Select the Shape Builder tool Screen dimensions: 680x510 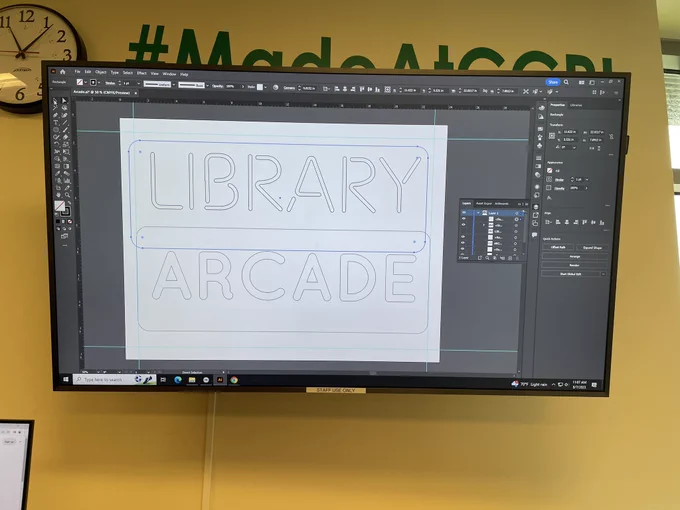(57, 159)
